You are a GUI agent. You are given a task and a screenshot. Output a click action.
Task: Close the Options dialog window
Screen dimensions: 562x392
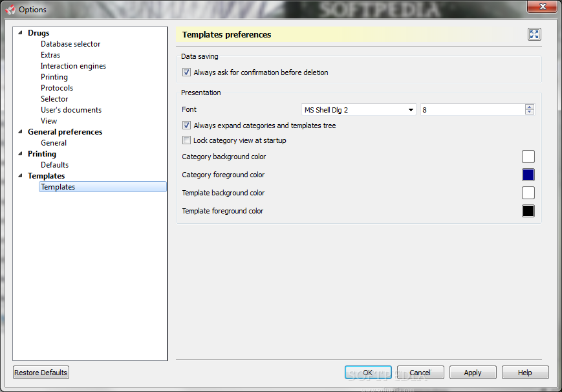(543, 6)
